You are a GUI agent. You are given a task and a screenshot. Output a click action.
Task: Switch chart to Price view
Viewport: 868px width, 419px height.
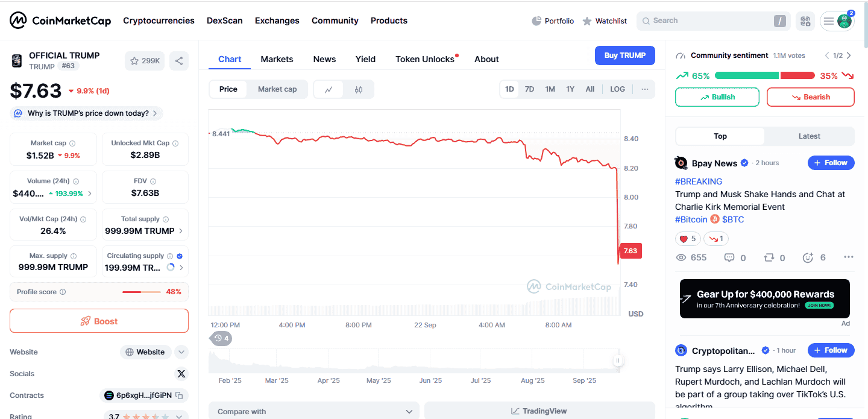pos(228,89)
